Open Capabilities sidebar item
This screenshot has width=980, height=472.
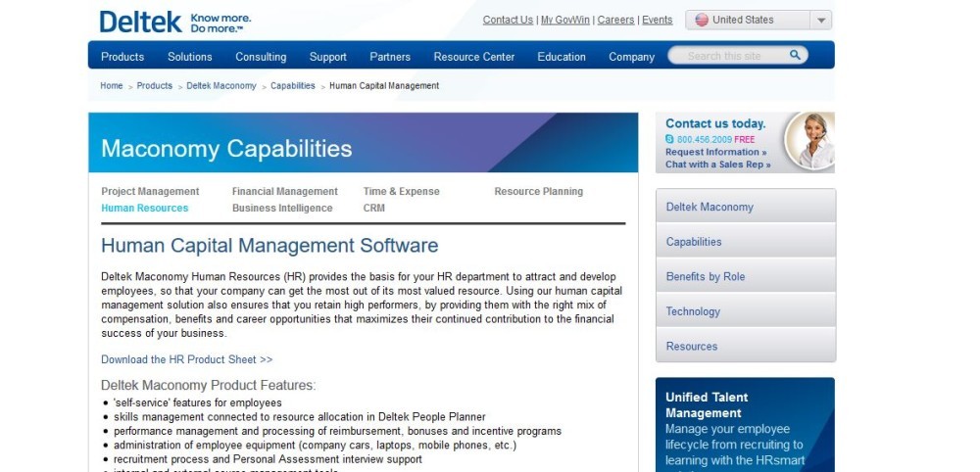[x=746, y=242]
